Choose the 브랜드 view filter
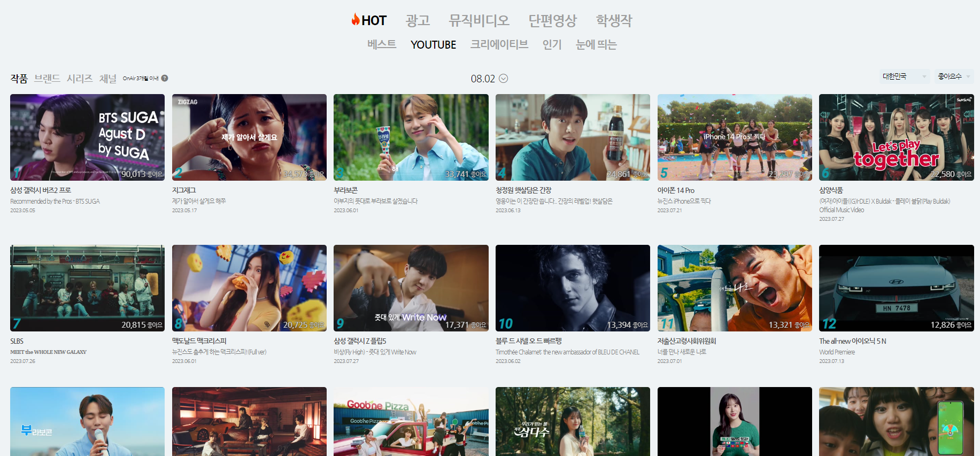This screenshot has height=456, width=980. 47,79
